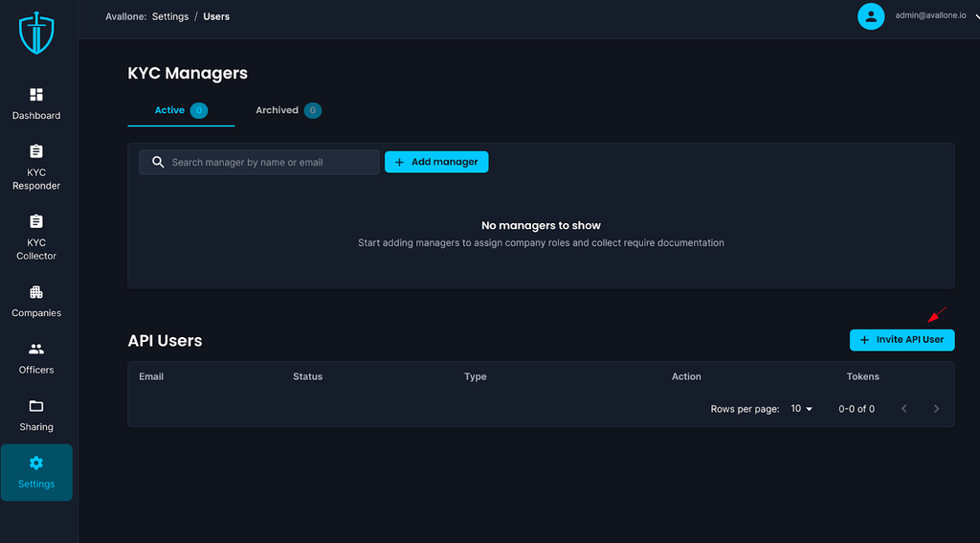Click the Add manager button

(436, 162)
